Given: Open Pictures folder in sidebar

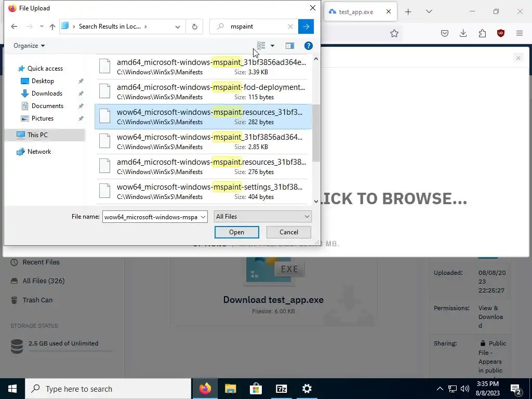Looking at the screenshot, I should click(x=43, y=118).
